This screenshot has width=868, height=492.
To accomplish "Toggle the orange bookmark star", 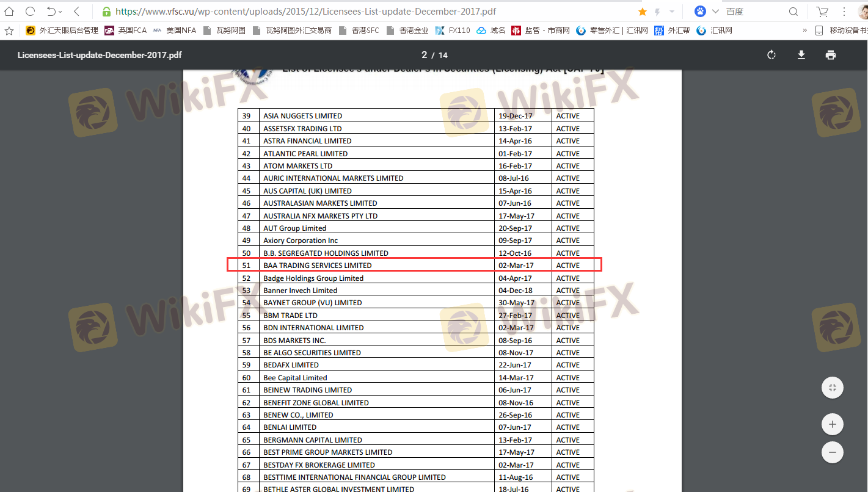I will 642,12.
